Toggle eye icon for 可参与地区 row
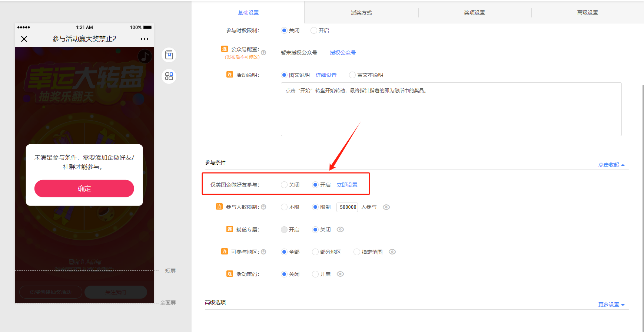 click(392, 252)
